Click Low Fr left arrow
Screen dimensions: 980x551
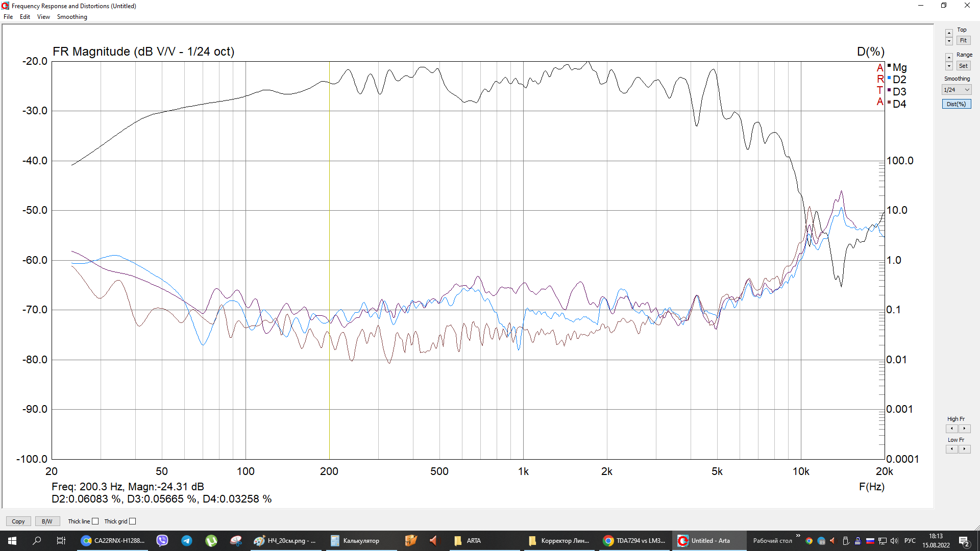952,449
